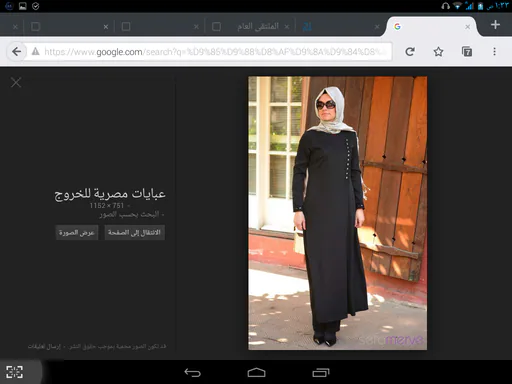This screenshot has width=512, height=384.
Task: Click the الانتقال إلى الصفحة button
Action: coord(135,232)
